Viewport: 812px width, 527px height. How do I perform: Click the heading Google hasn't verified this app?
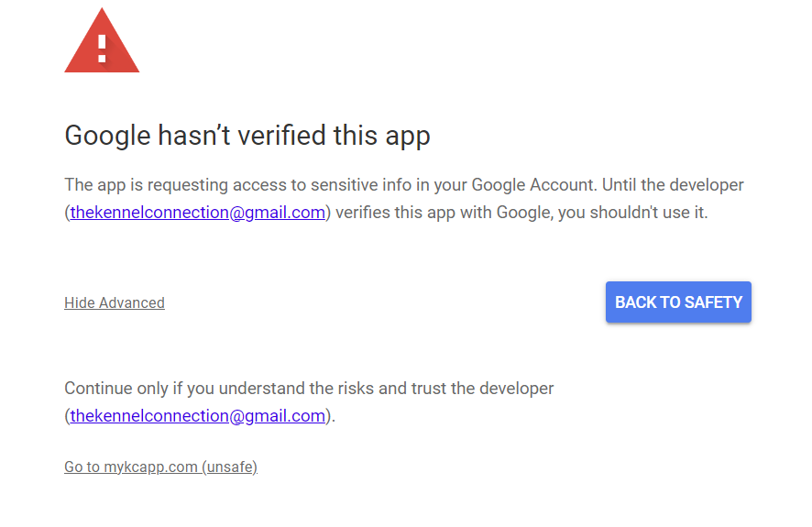pyautogui.click(x=247, y=136)
